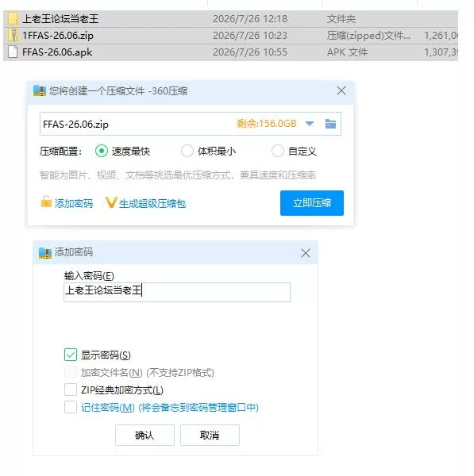Click the 360压缩 logo in the create archive title bar
This screenshot has height=476, width=474.
[x=40, y=90]
